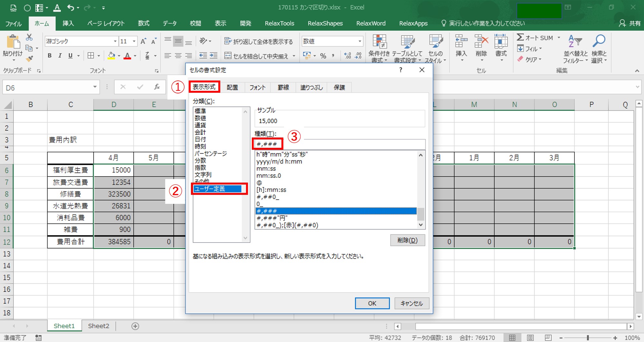Click the zoom slider in status bar
Image resolution: width=644 pixels, height=342 pixels.
tap(588, 338)
